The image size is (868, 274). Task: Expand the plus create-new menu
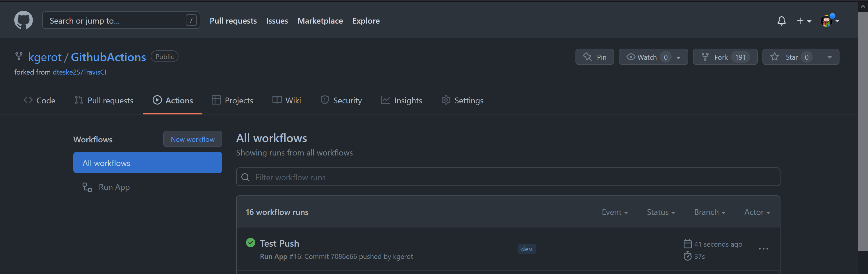tap(804, 21)
